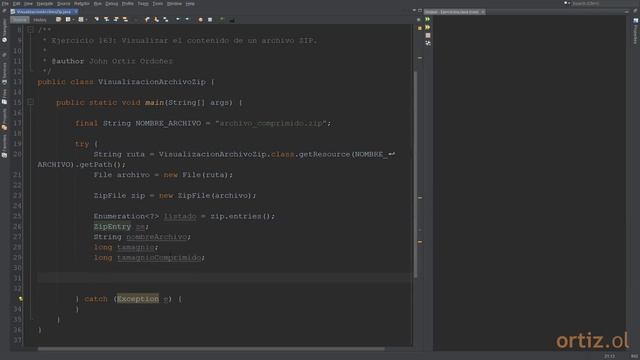Collapse the main method fold at line 15
The height and width of the screenshot is (360, 640).
tap(30, 102)
